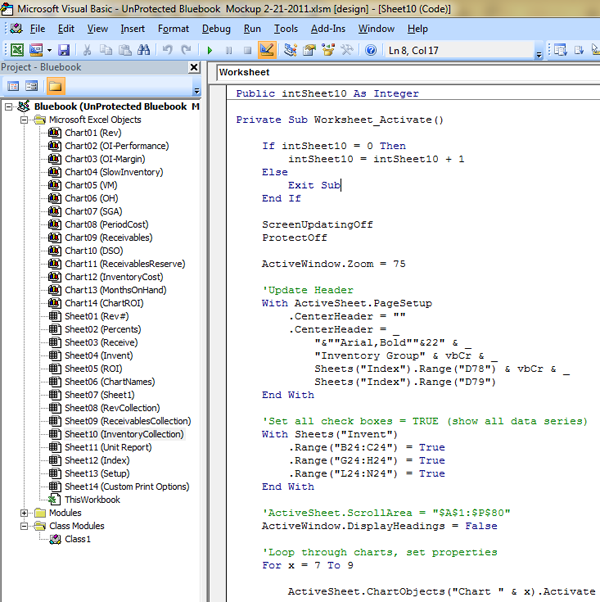Click code line 'ActiveWindow.Zoom = 75'
The height and width of the screenshot is (602, 600).
(334, 264)
